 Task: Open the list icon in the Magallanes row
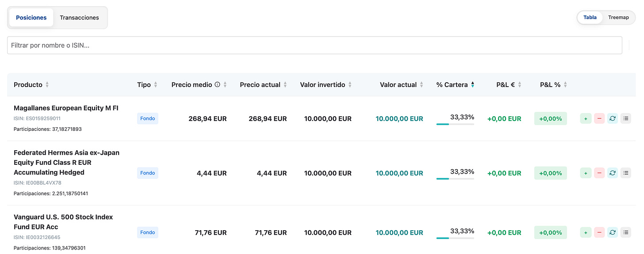pos(626,118)
